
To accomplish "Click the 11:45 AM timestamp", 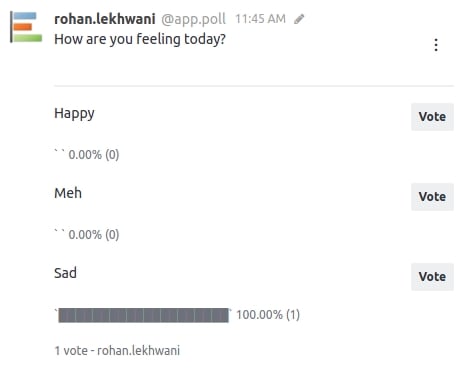I will pos(260,19).
